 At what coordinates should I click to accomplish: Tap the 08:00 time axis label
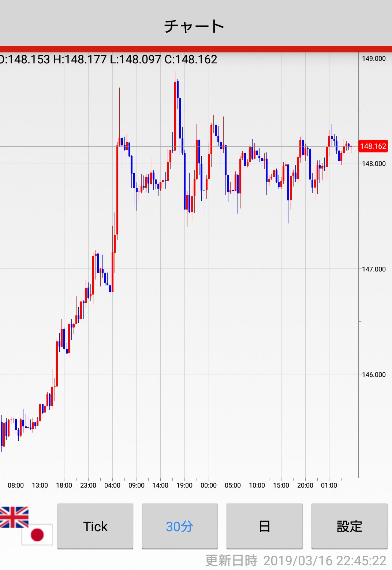tap(16, 485)
